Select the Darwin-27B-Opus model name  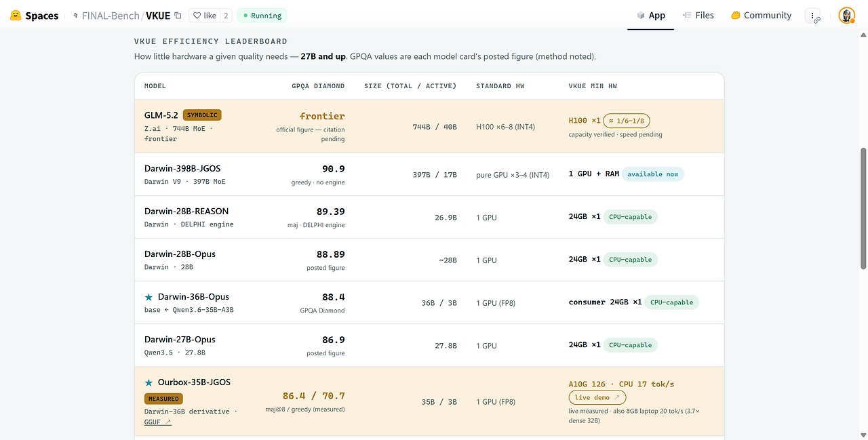tap(180, 339)
